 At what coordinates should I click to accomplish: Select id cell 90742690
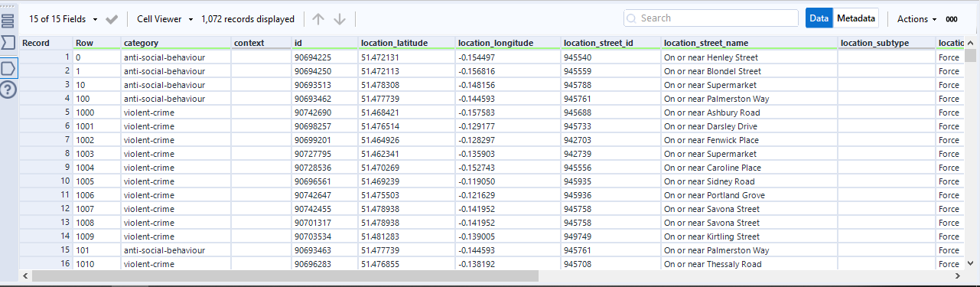click(324, 113)
